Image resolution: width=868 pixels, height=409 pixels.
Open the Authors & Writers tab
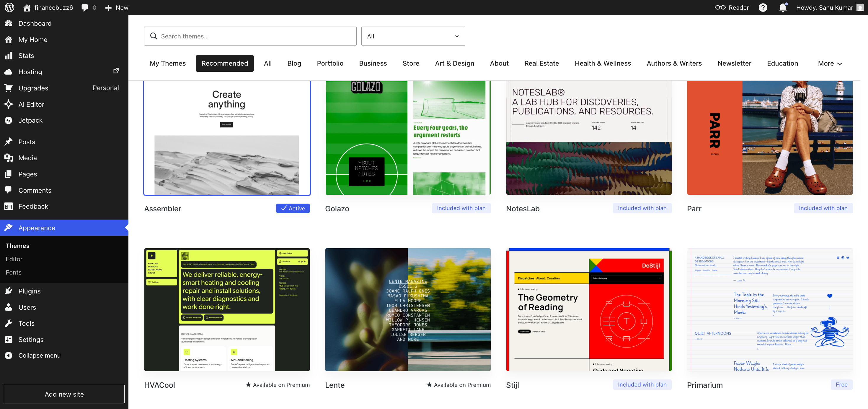pos(674,64)
